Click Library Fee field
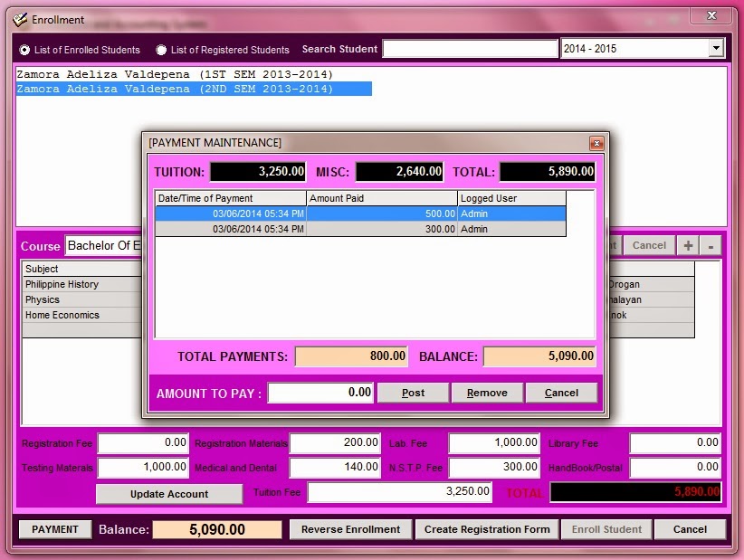 675,443
